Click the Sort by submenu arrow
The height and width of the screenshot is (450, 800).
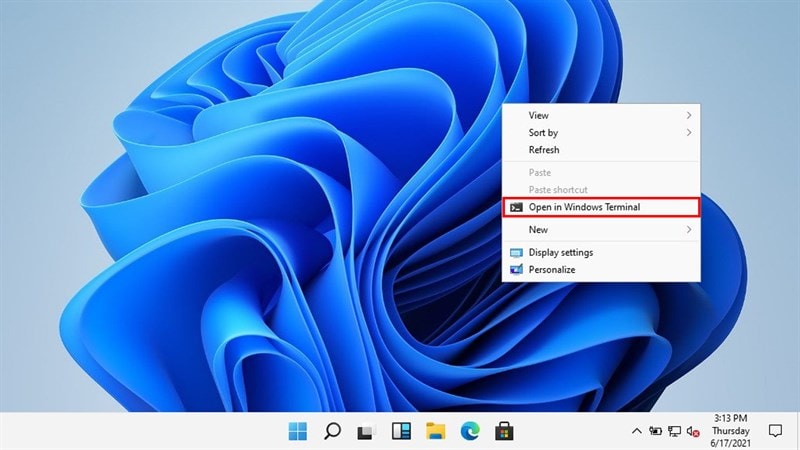click(x=689, y=133)
